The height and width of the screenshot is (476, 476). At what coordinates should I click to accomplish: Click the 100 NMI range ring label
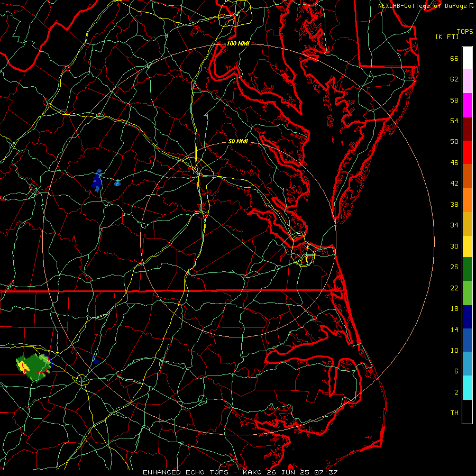coord(238,43)
